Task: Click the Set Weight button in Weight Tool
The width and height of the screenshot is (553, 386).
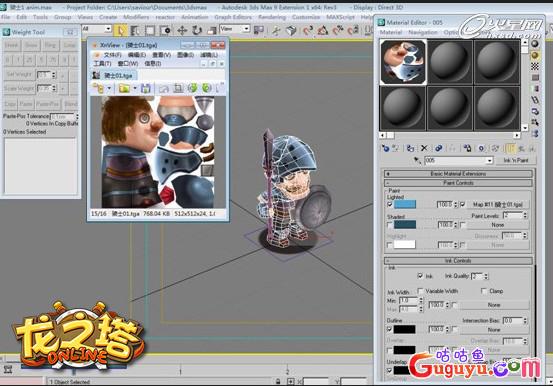Action: pyautogui.click(x=19, y=75)
